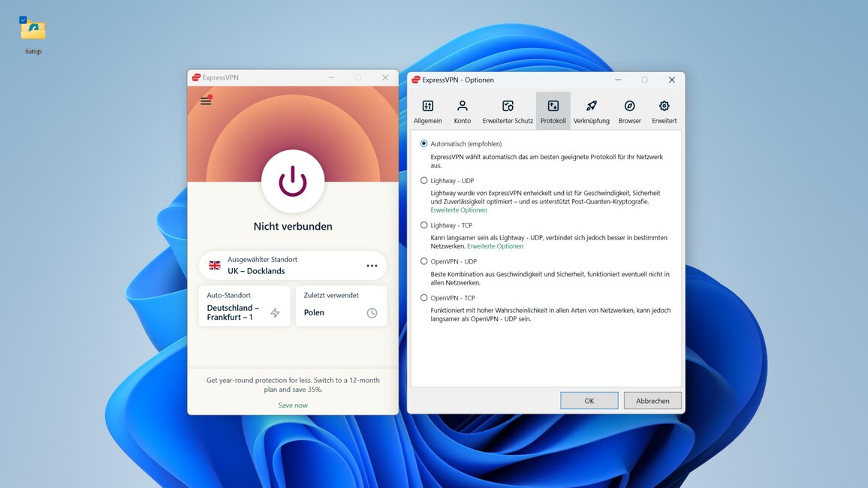Open location options via three-dot icon

372,266
